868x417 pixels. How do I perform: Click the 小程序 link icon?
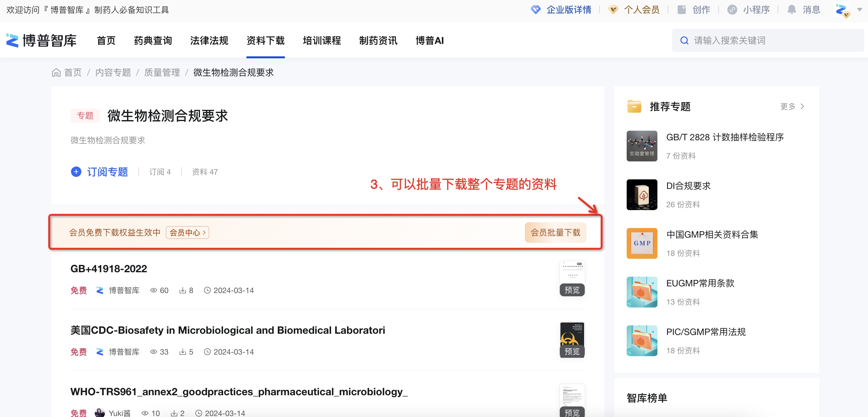click(x=732, y=9)
